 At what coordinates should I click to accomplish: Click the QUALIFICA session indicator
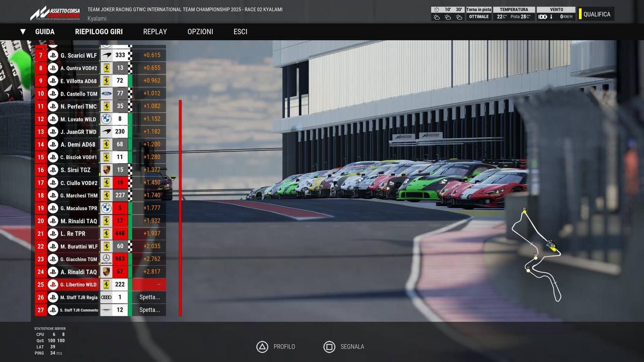[x=597, y=14]
